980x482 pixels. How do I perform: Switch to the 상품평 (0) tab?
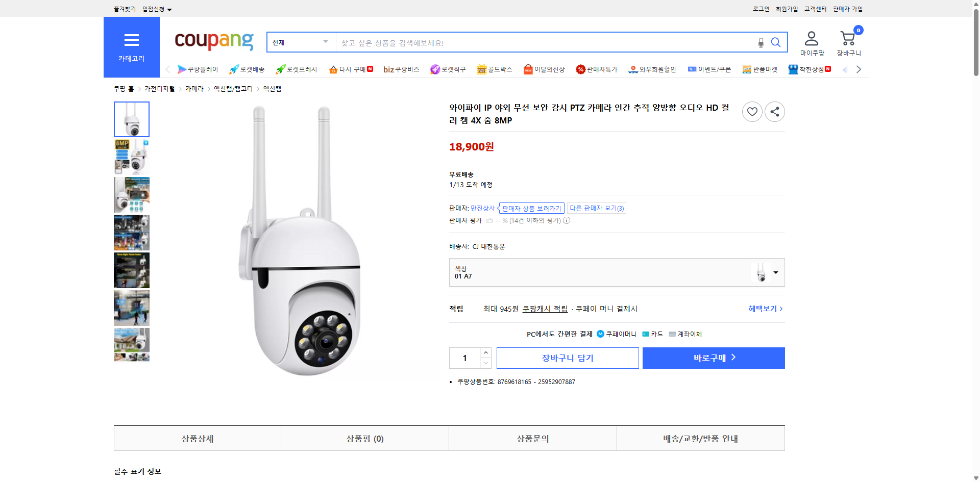[364, 438]
